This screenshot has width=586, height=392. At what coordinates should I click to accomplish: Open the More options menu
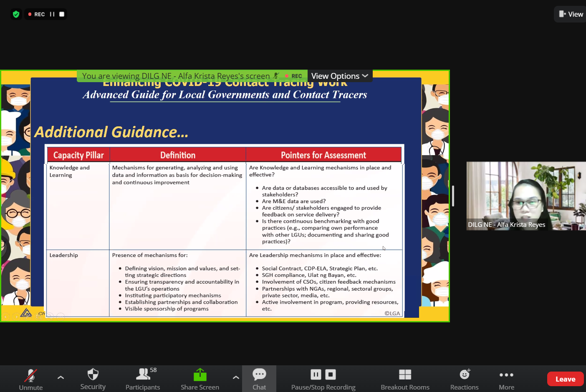pos(506,379)
